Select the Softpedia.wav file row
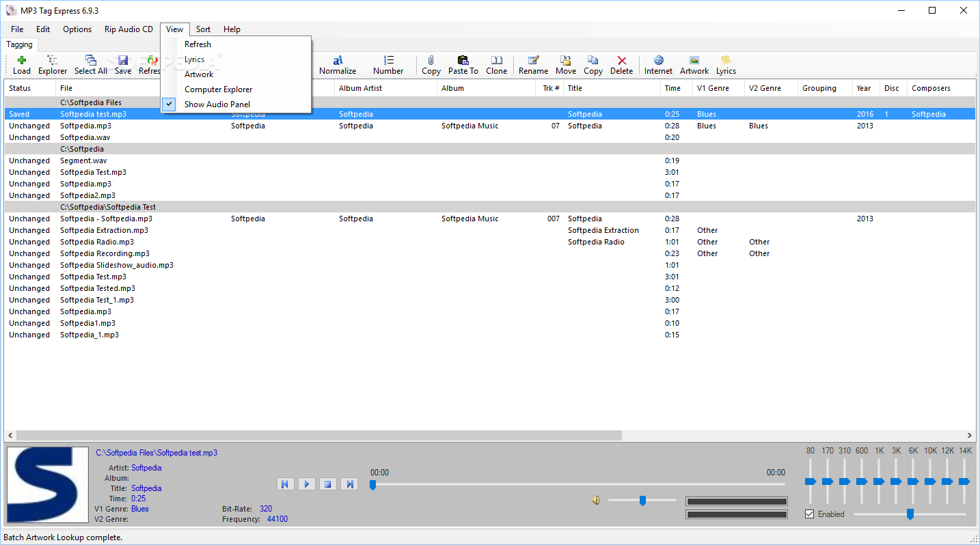Screen dimensions: 980x545 click(490, 137)
